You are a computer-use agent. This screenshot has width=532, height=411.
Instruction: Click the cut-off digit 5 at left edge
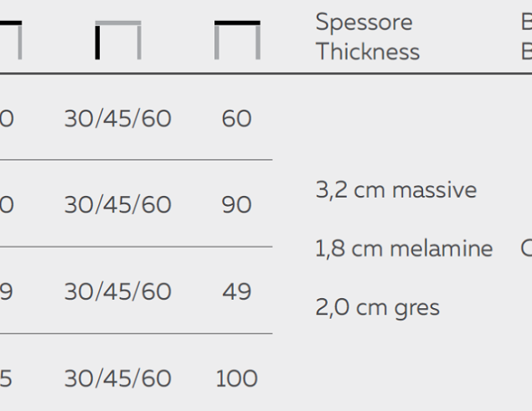[6, 378]
